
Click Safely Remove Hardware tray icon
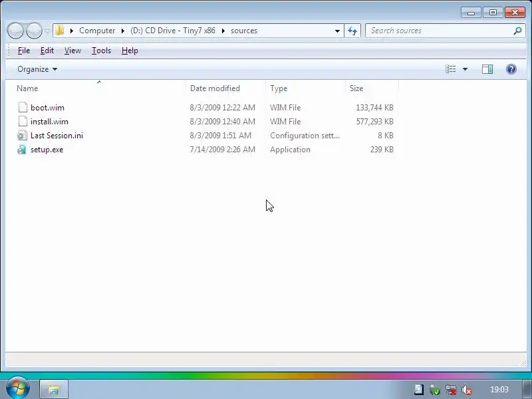(435, 390)
